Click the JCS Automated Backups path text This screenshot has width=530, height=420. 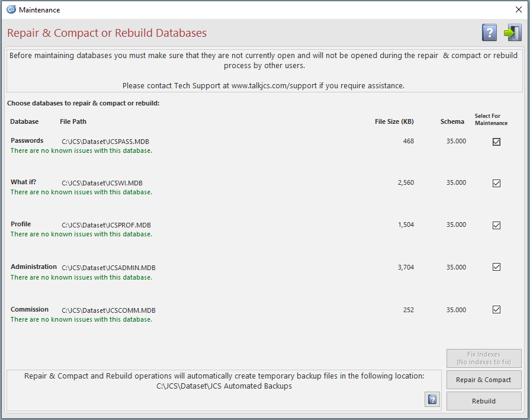224,386
